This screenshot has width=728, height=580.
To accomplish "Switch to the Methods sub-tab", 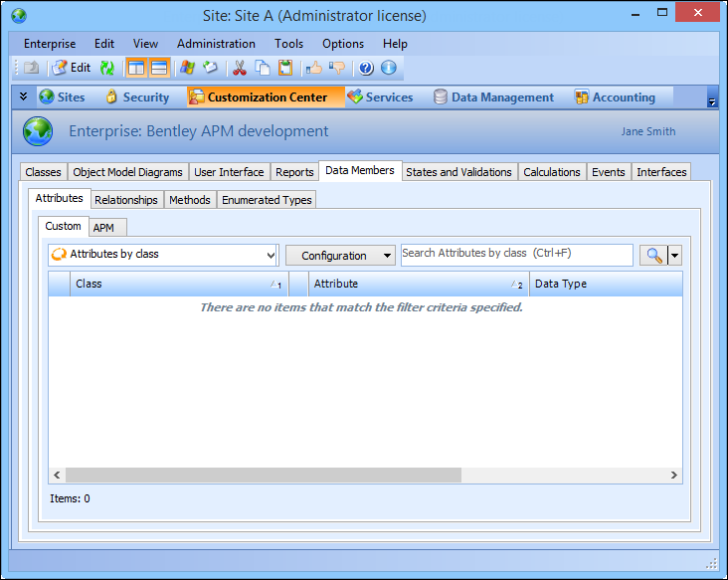I will pos(190,200).
